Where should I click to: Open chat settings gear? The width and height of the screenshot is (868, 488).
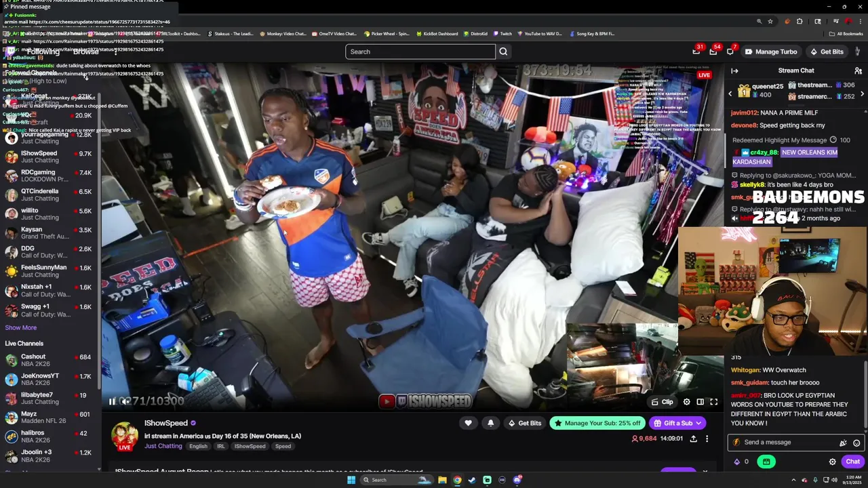point(832,462)
